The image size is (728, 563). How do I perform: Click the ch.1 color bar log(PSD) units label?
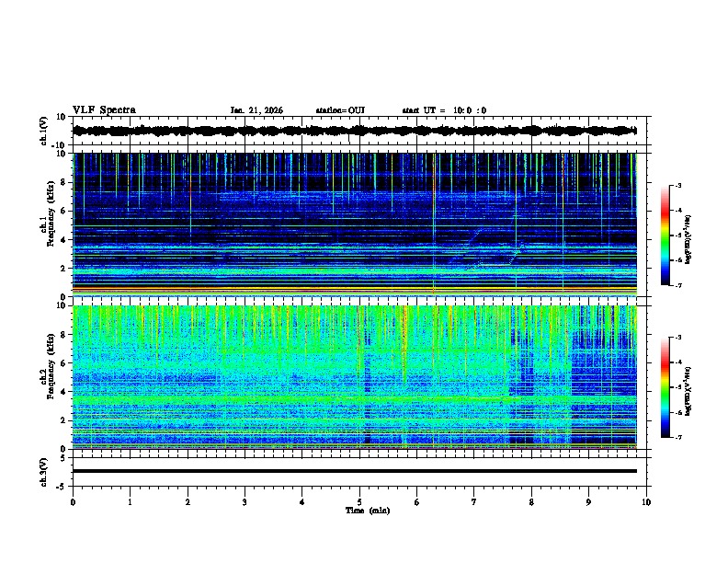point(688,239)
